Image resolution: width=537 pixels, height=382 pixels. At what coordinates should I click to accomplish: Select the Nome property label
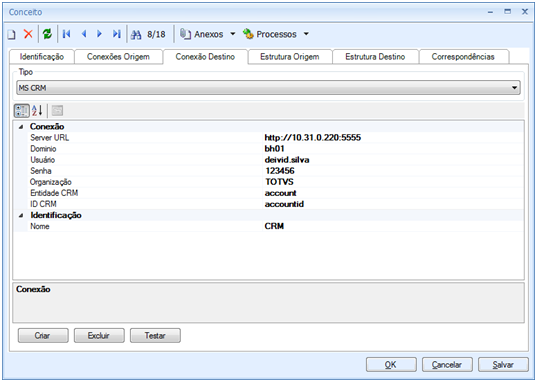tap(40, 226)
